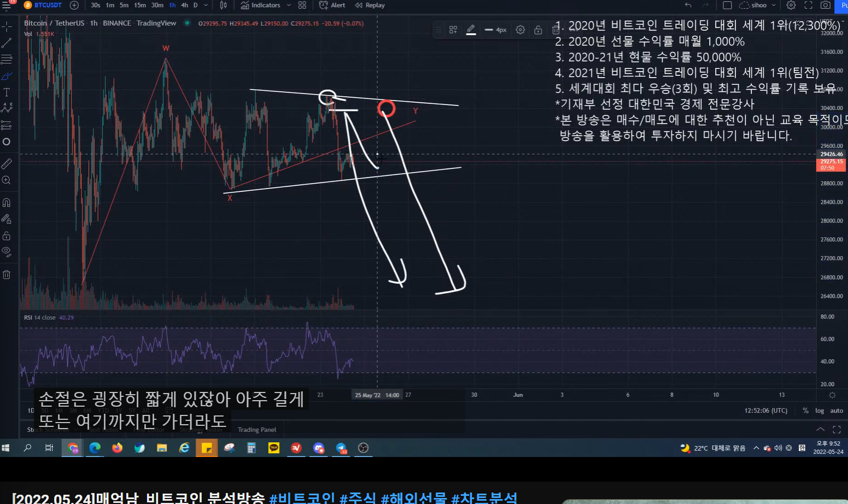This screenshot has width=848, height=504.
Task: Toggle lock all drawing tools
Action: coord(7,236)
